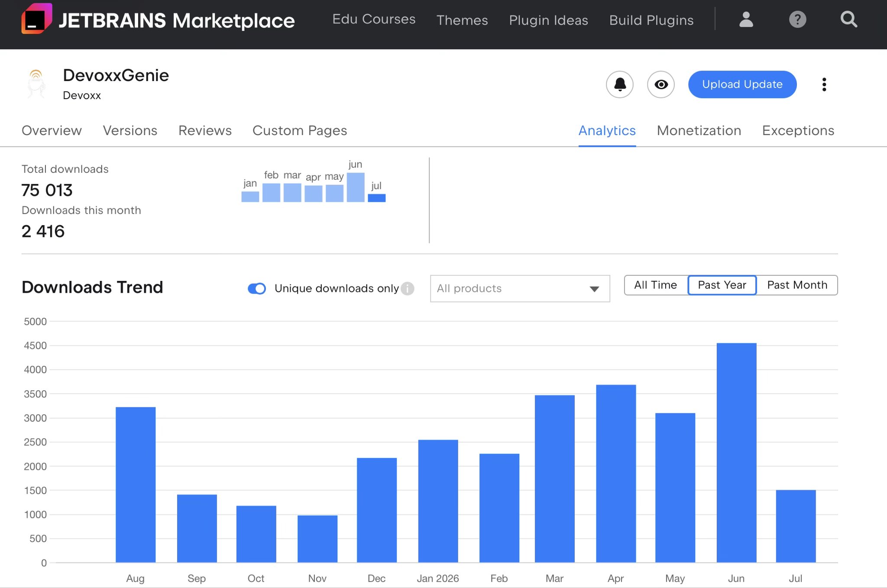The height and width of the screenshot is (588, 887).
Task: Select the Past Month range
Action: pos(797,285)
